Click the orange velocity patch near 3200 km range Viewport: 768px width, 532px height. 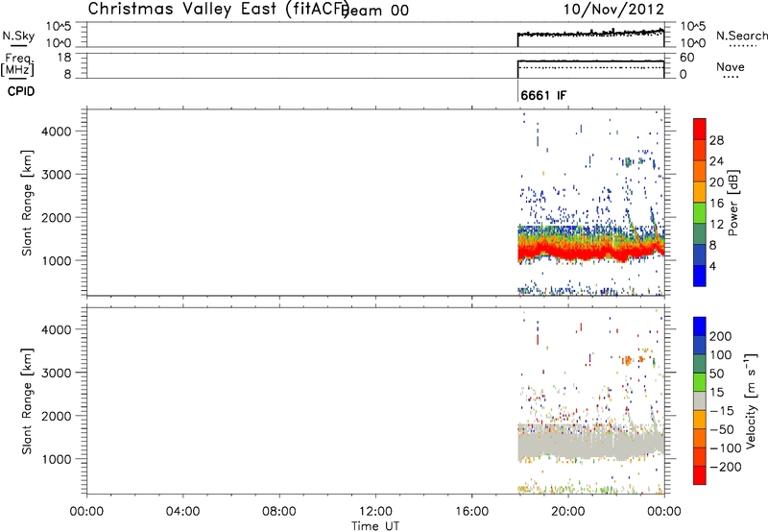627,361
